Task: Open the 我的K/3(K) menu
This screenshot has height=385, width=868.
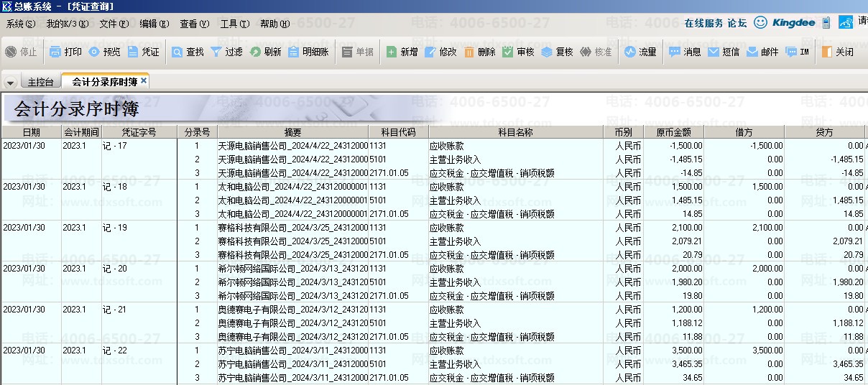Action: (68, 24)
